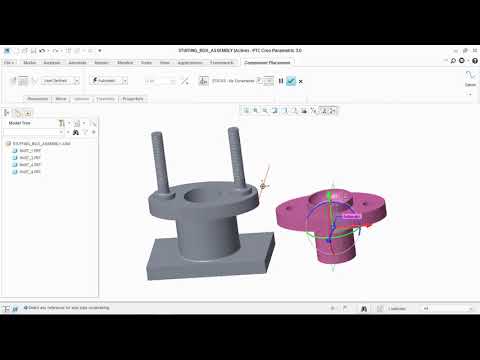Open the selection filter dropdown in status bar
Screen dimensions: 480x360
pyautogui.click(x=448, y=309)
